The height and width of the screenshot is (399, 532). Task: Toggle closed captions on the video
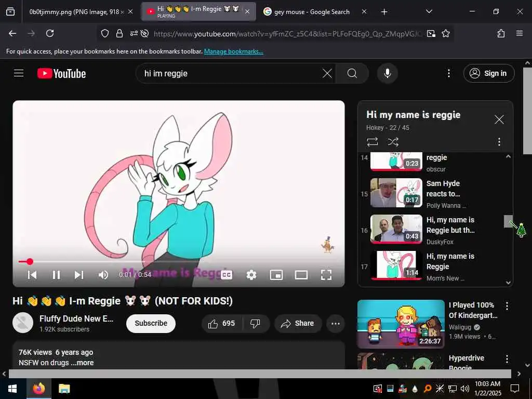point(227,274)
